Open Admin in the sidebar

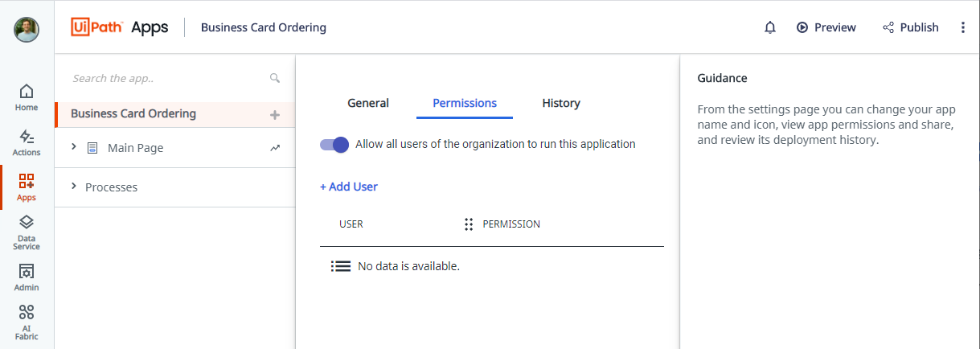(27, 277)
